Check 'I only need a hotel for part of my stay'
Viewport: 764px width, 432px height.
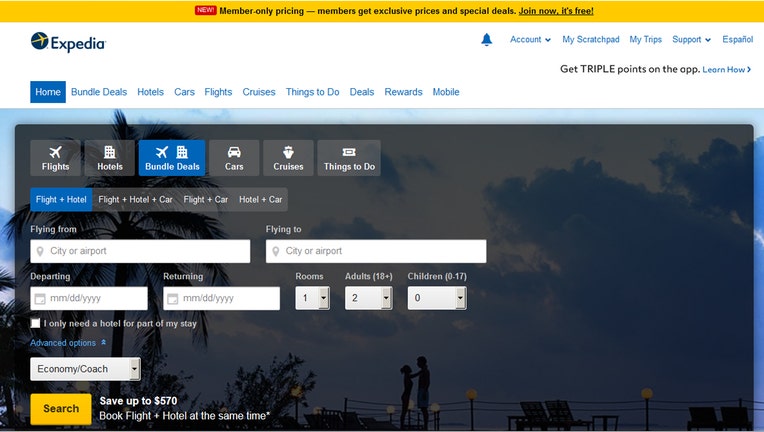coord(36,323)
